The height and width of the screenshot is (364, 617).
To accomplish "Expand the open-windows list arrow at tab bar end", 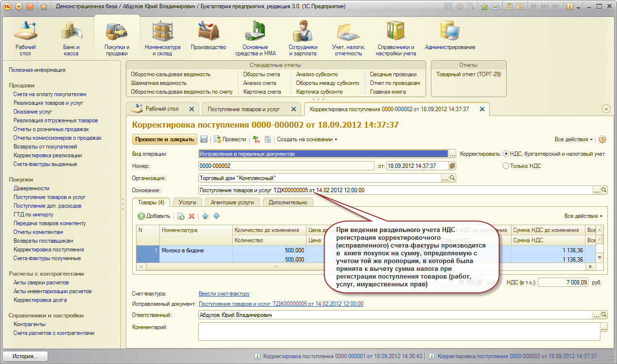I will [606, 109].
